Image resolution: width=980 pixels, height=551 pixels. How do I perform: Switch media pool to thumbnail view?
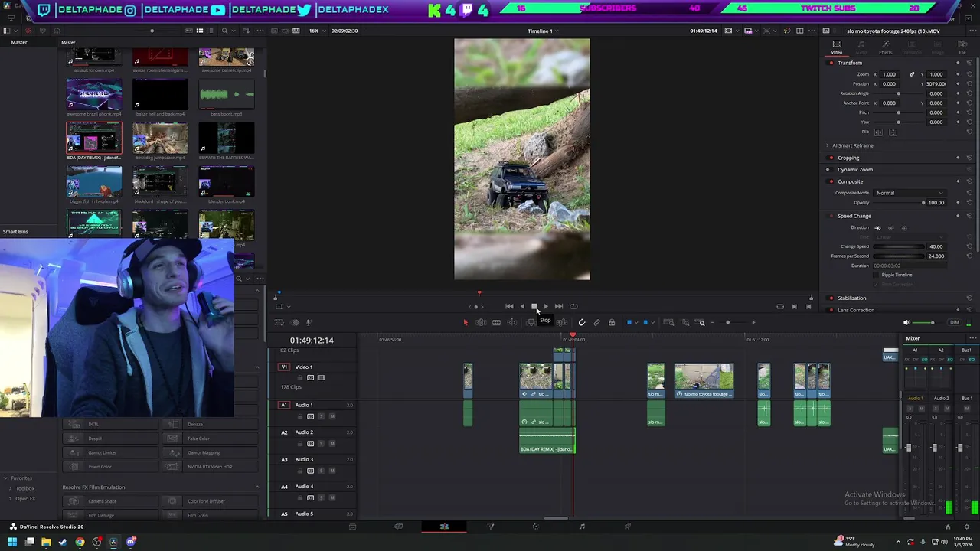tap(200, 31)
